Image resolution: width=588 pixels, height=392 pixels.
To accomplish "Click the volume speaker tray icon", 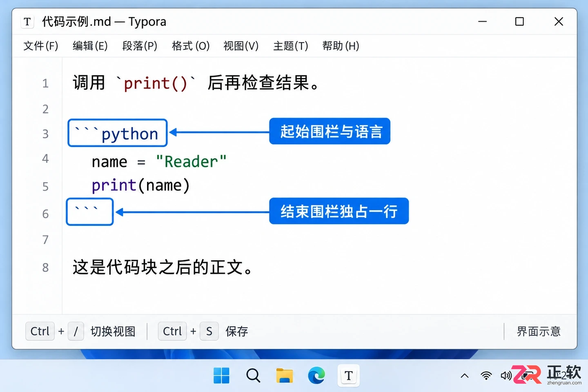I will point(506,376).
